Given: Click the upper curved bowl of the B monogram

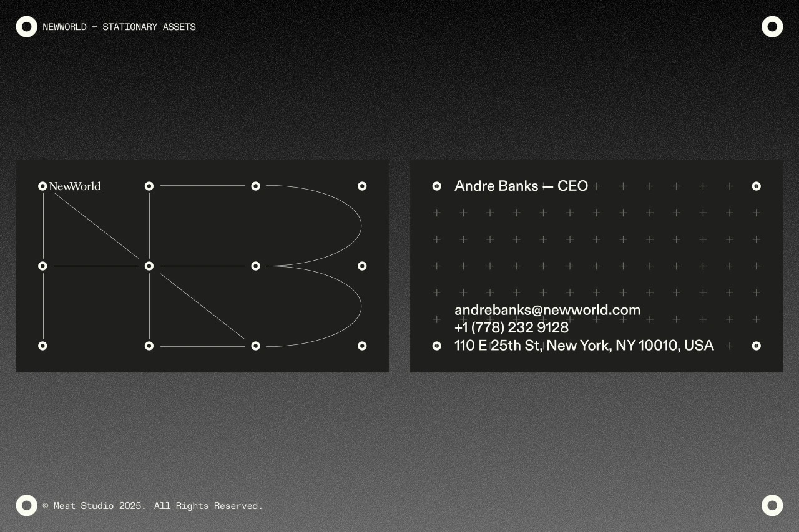Looking at the screenshot, I should pos(360,225).
